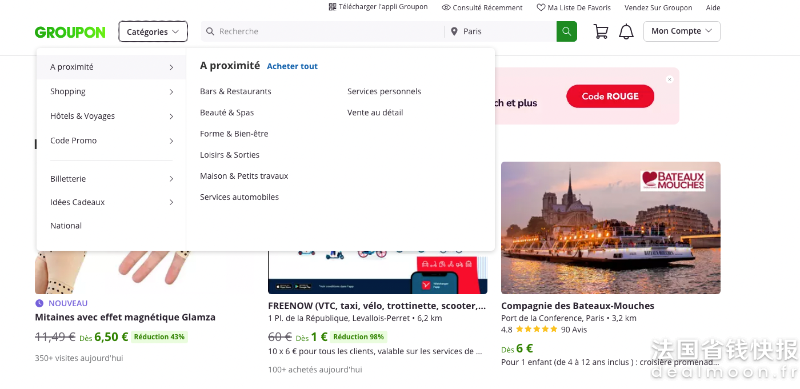Viewport: 800px width, 389px height.
Task: Expand the Idées Cadeaux chevron
Action: coord(171,202)
